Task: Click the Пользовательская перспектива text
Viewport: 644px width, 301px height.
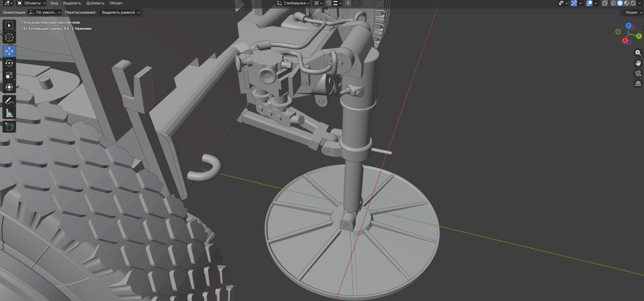Action: (51, 22)
